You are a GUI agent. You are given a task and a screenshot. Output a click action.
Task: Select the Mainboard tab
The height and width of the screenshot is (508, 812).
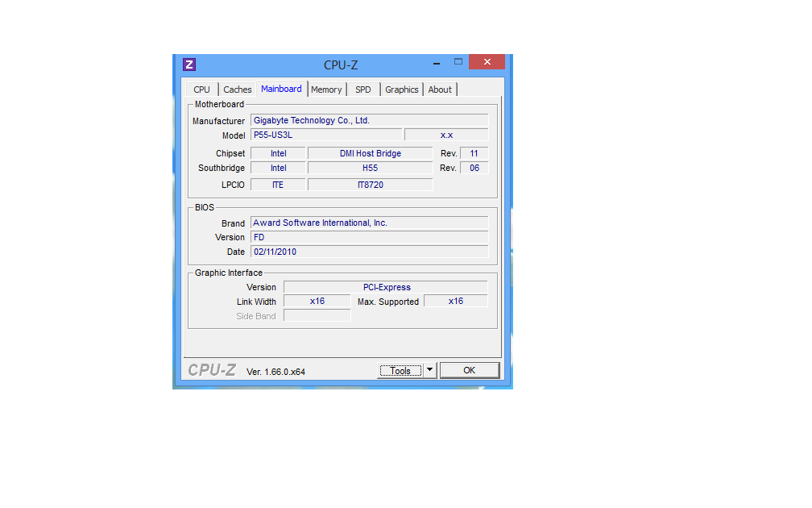[281, 89]
